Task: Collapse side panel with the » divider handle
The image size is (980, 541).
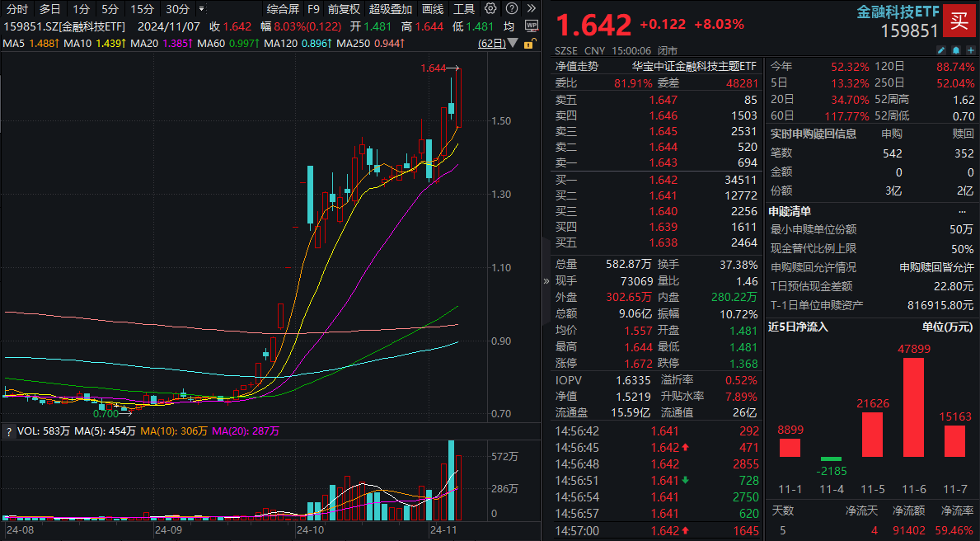Action: pyautogui.click(x=545, y=280)
